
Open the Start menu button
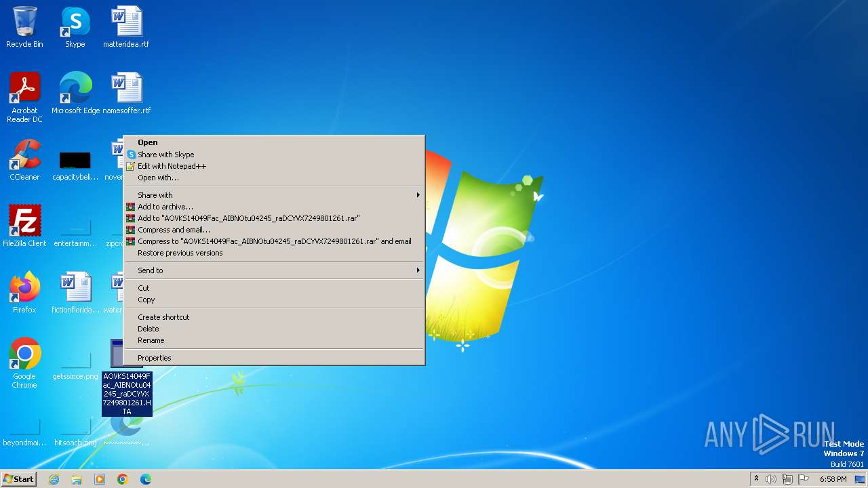coord(18,479)
